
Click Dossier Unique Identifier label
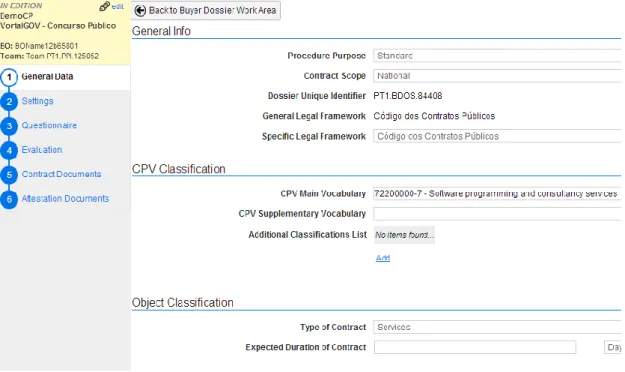click(316, 96)
